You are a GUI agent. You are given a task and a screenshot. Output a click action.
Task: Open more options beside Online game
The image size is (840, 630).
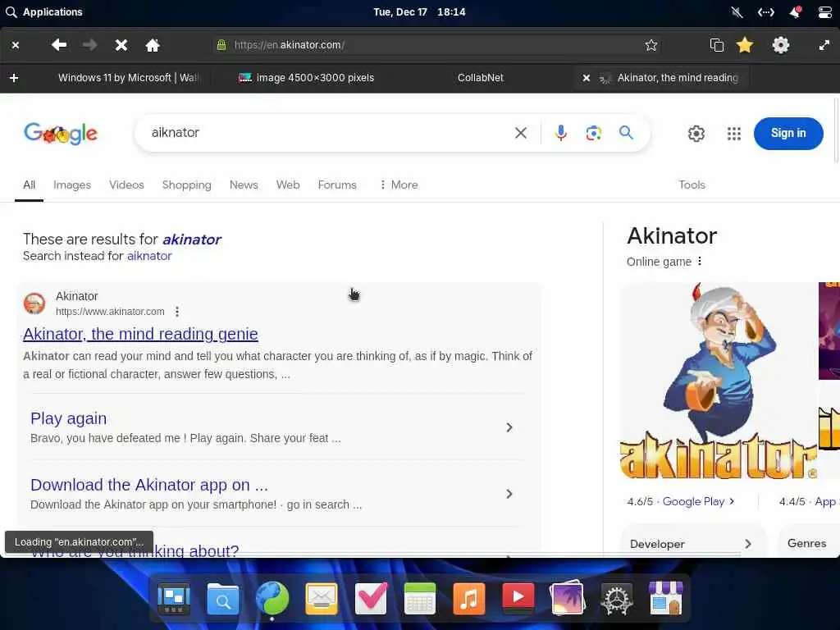click(700, 262)
